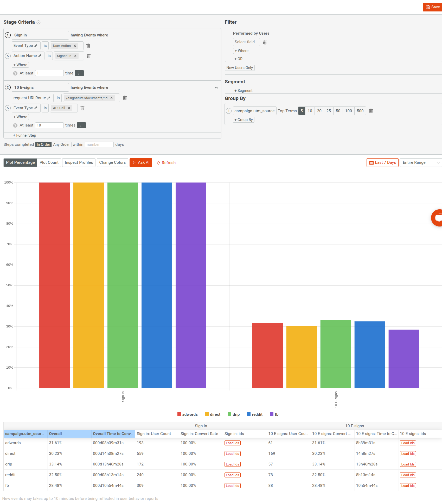442x504 pixels.
Task: Delete the campaign.utm_source Group By rule
Action: coord(371,111)
